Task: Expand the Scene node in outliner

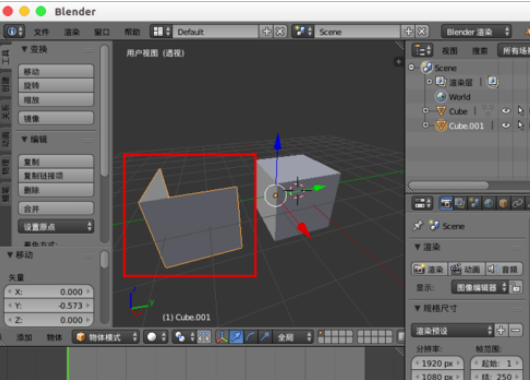Action: (411, 67)
